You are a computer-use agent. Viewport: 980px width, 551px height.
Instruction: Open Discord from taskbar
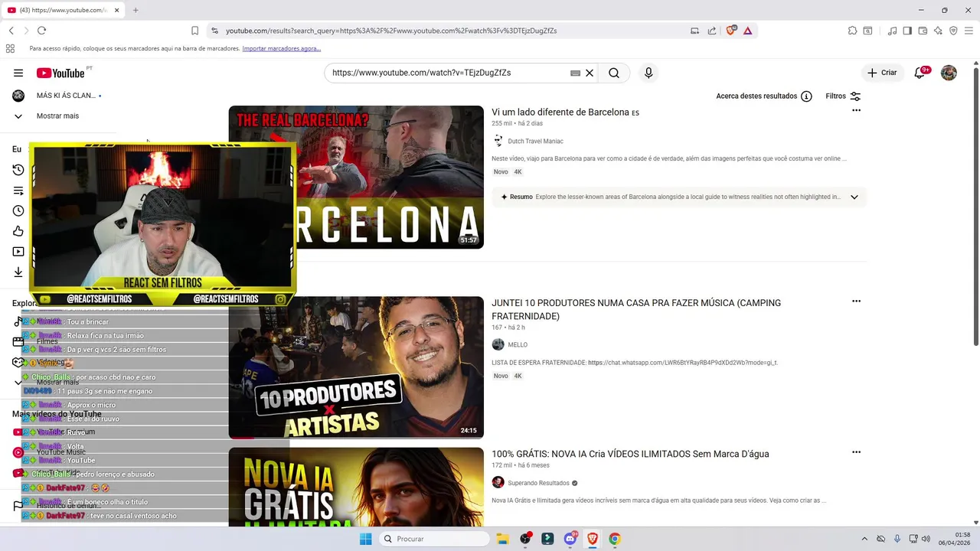(570, 539)
